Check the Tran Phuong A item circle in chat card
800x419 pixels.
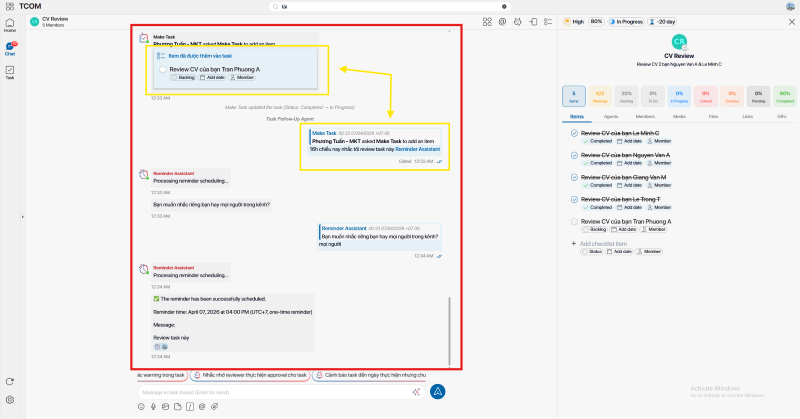(163, 69)
